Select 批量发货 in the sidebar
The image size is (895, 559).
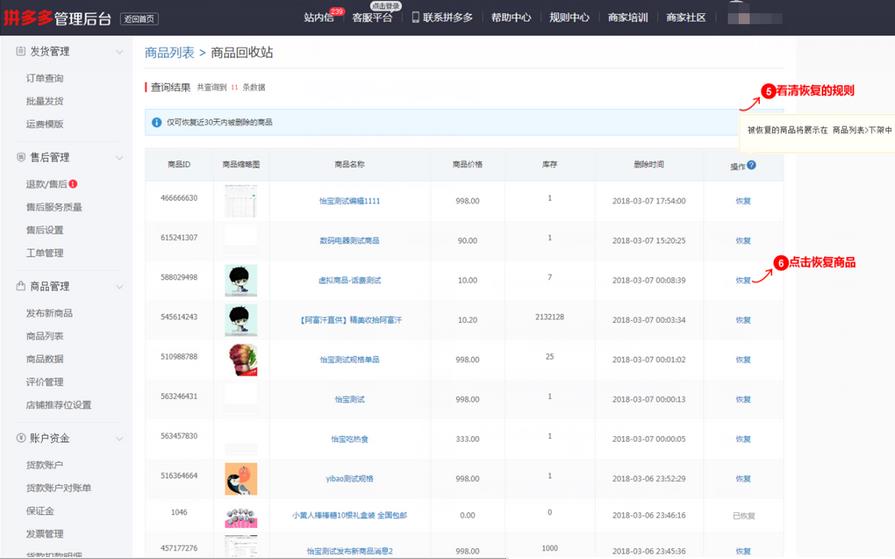click(x=45, y=101)
